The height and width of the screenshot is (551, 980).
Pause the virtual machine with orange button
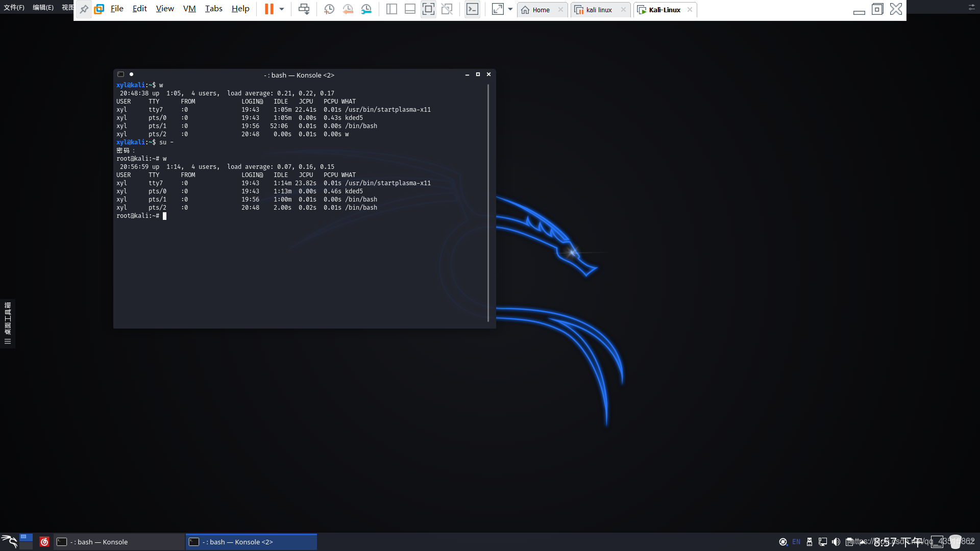(269, 9)
